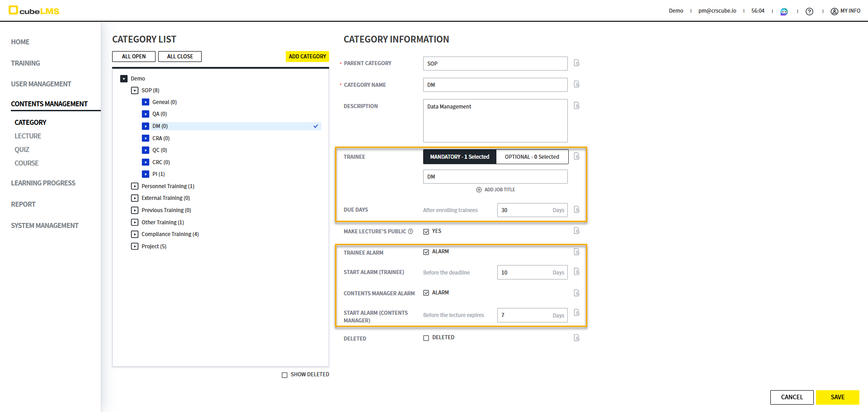Uncheck the Trainee Alarm checkbox
The width and height of the screenshot is (868, 412).
pos(426,252)
